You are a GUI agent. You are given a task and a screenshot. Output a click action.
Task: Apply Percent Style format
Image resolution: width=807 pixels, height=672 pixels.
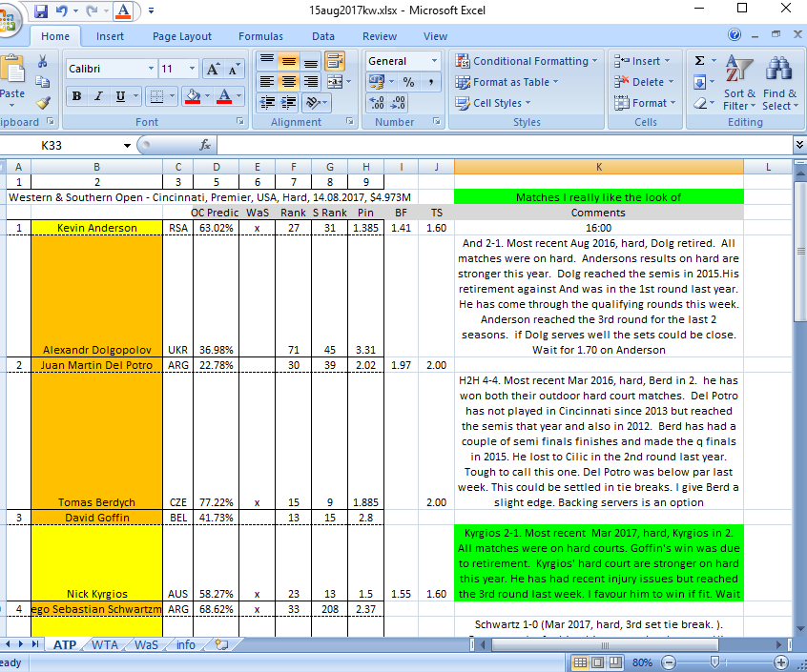[408, 82]
